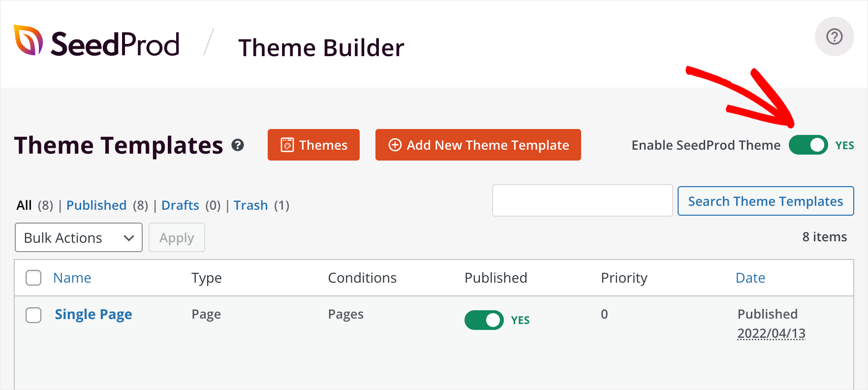Click the Pages condition cell

pos(345,314)
